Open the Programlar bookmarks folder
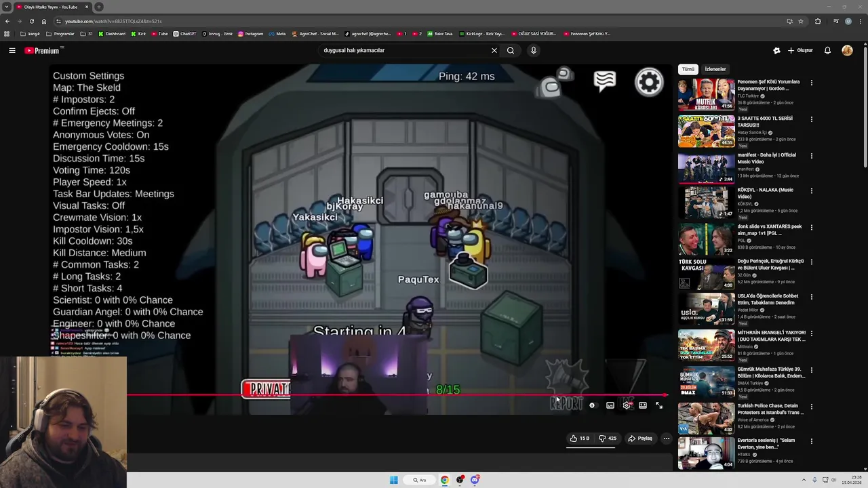The width and height of the screenshot is (868, 488). tap(60, 34)
